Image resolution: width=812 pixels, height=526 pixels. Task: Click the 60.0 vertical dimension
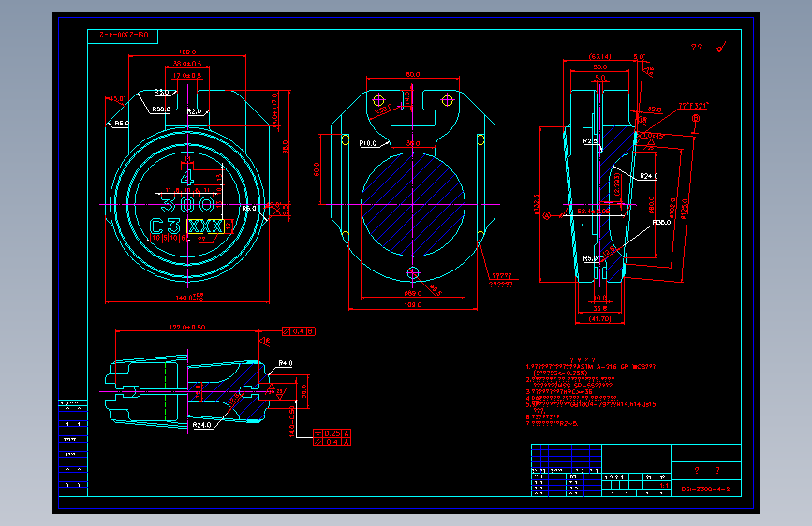coord(317,169)
